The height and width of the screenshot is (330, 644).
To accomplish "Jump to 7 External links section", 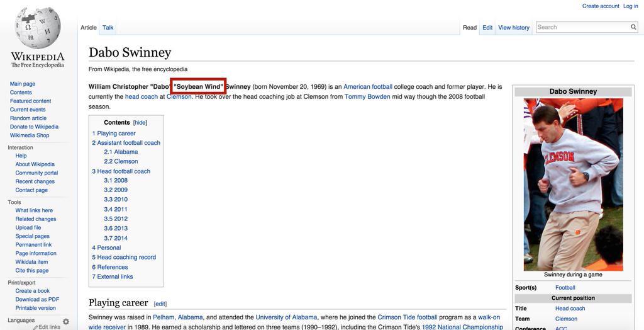I will click(x=113, y=277).
